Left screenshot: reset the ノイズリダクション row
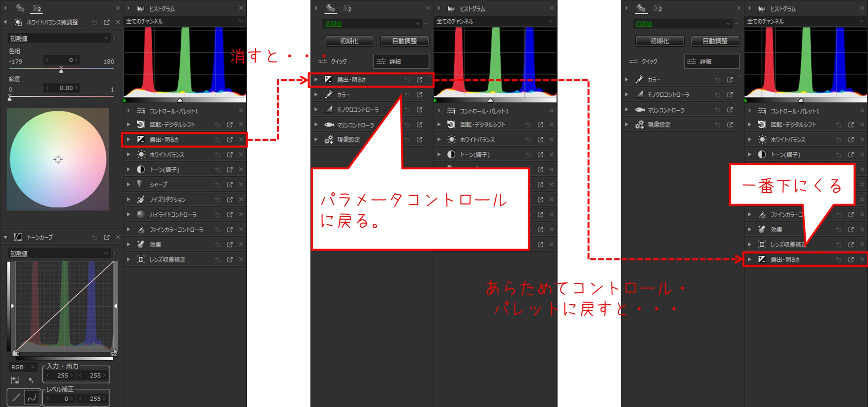 (x=218, y=200)
